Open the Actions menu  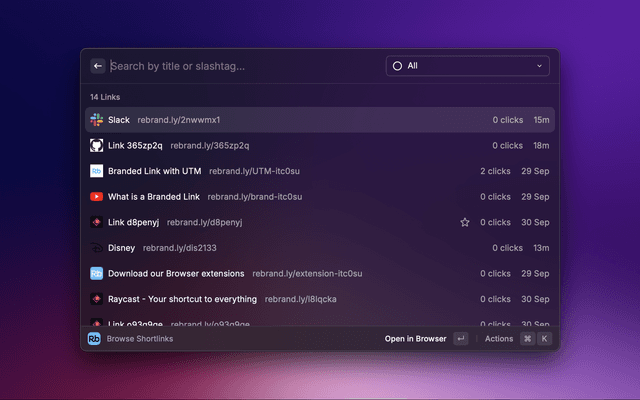pos(499,339)
